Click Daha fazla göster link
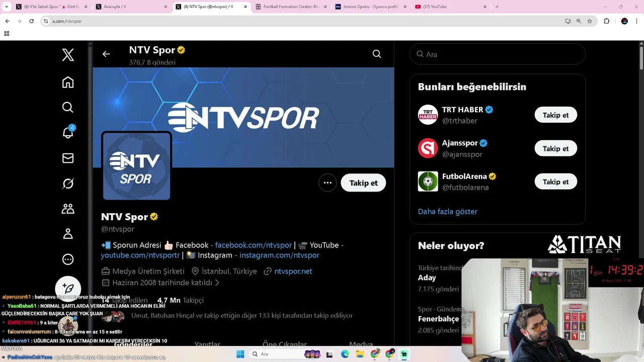Viewport: 644px width, 362px height. (447, 211)
